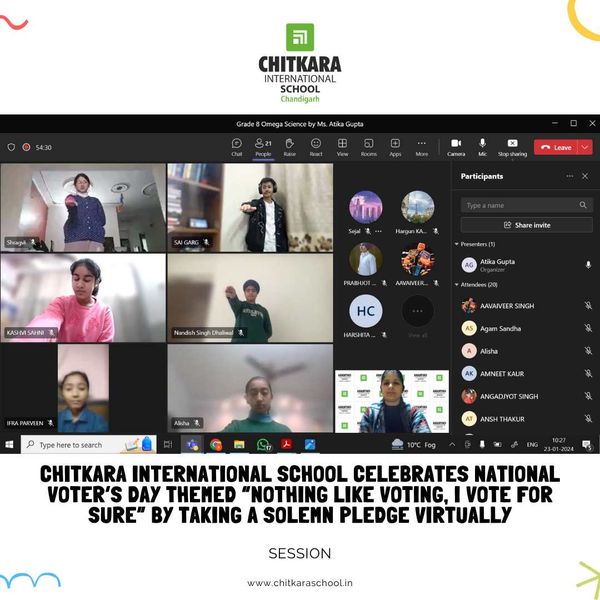
Task: Click the Share invite button
Action: tap(527, 225)
